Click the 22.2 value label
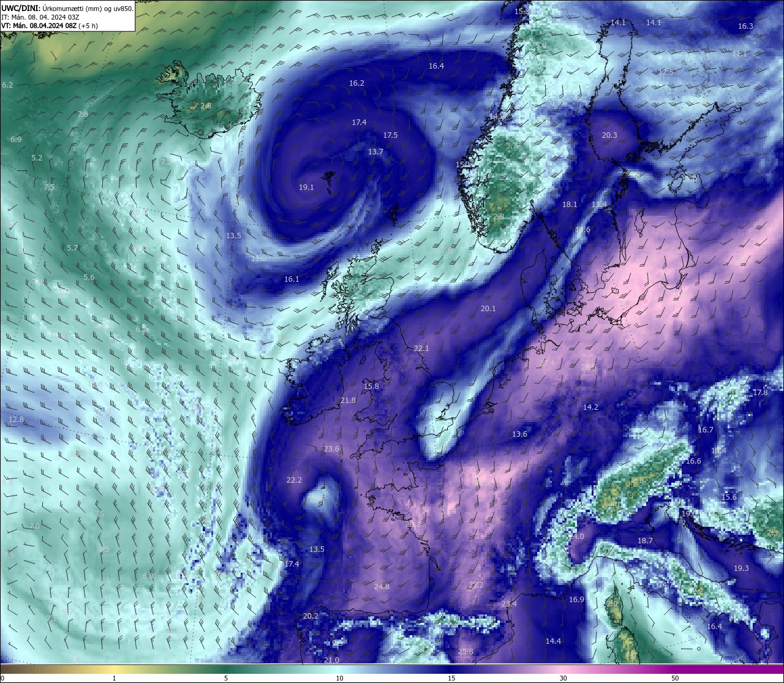The image size is (784, 683). [x=294, y=480]
